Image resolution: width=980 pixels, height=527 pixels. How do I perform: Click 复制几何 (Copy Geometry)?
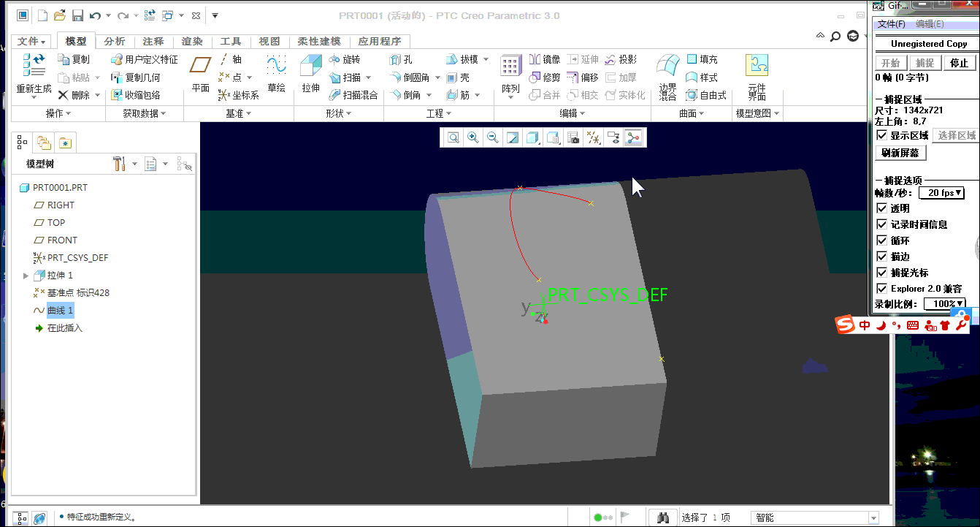point(136,77)
